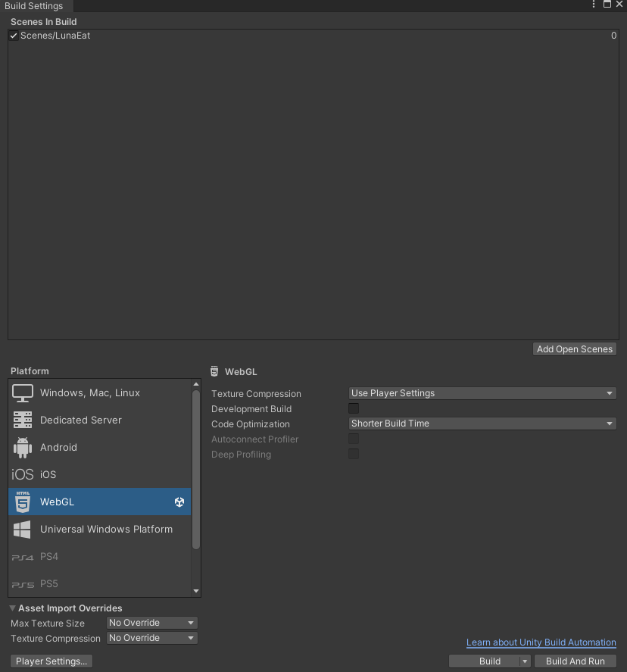Open WebGL Texture Compression Use Player Settings dropdown
The height and width of the screenshot is (672, 627).
[482, 393]
